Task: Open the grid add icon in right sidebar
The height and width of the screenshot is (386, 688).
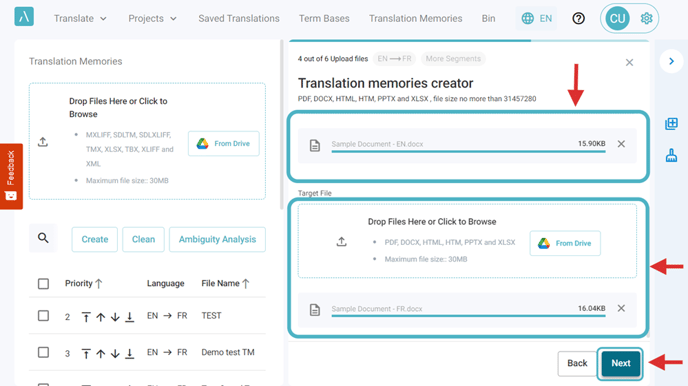Action: click(x=671, y=124)
